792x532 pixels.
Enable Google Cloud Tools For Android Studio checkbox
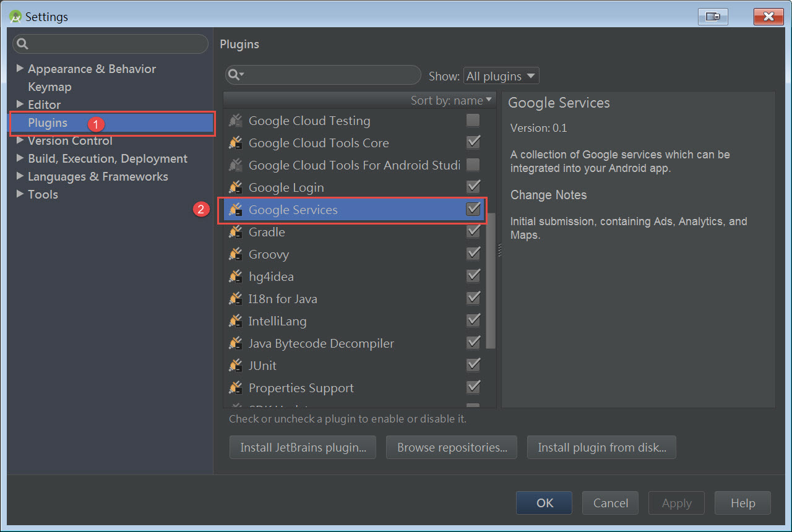point(473,165)
